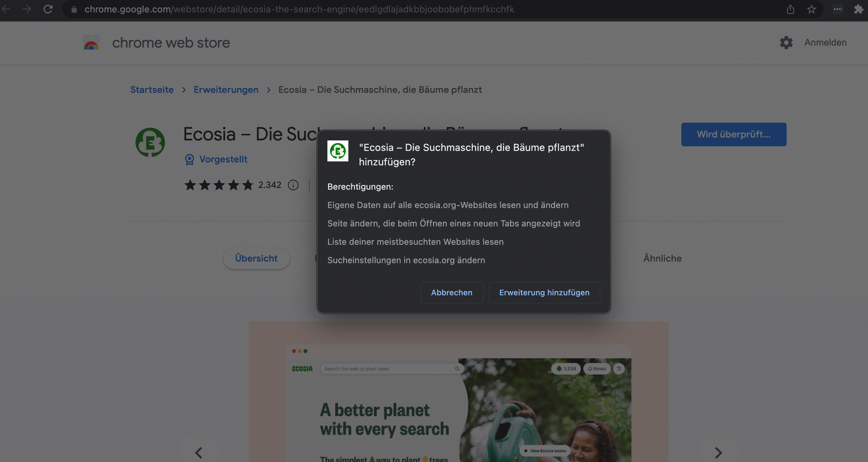Click the lock icon in address bar

click(x=74, y=10)
